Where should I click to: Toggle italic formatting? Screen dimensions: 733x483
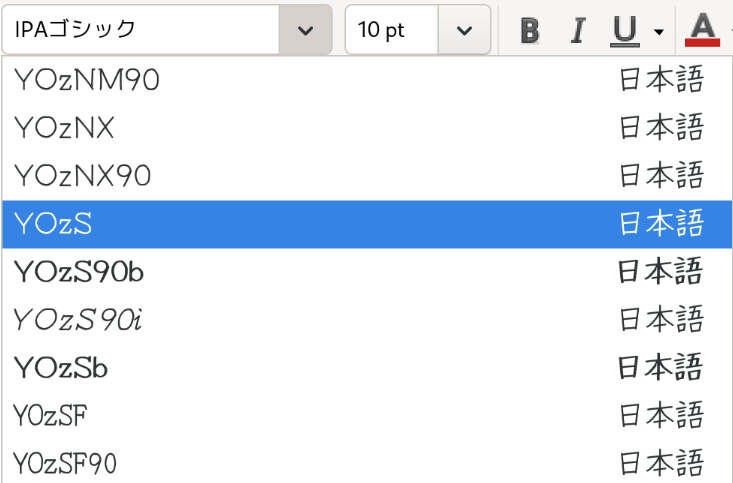[577, 30]
